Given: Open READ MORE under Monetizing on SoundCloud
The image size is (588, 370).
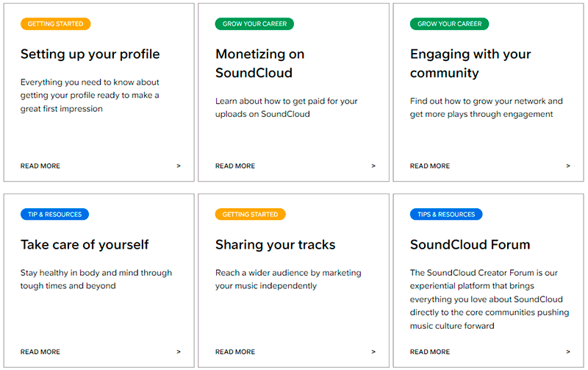Looking at the screenshot, I should pos(235,166).
